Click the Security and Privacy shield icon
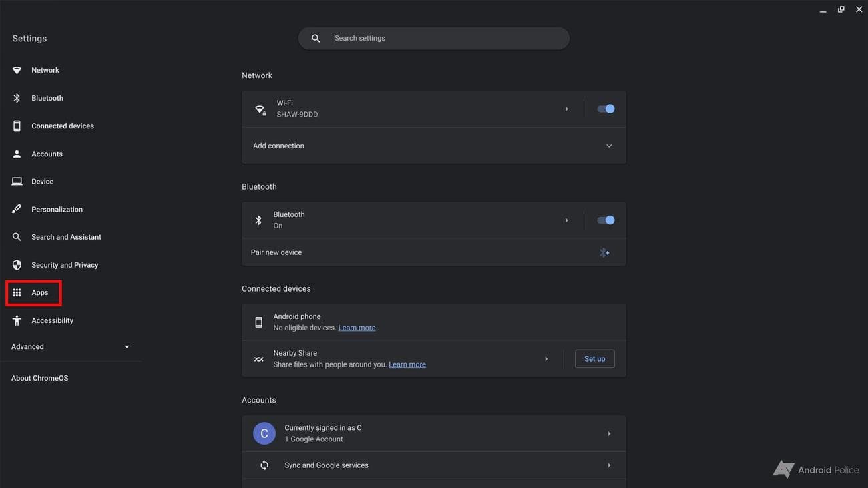Image resolution: width=868 pixels, height=488 pixels. tap(17, 265)
